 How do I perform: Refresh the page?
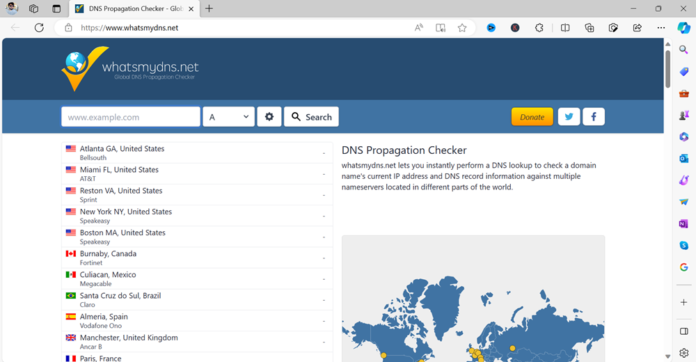39,28
